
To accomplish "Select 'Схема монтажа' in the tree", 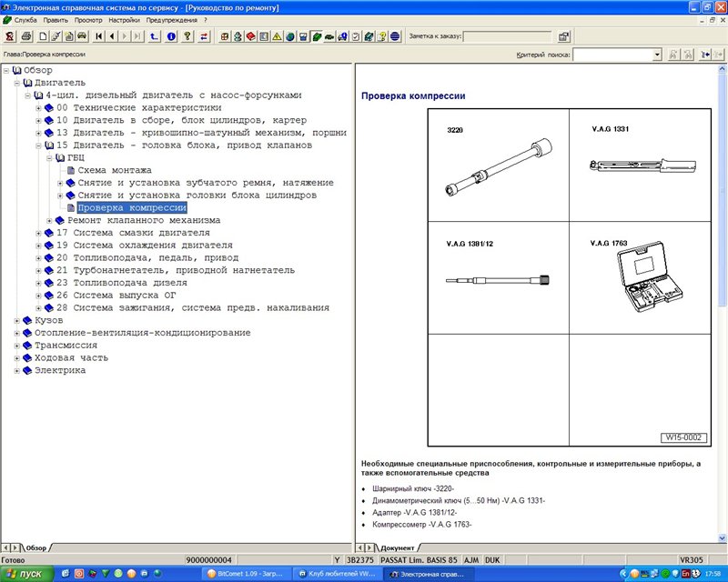I will click(115, 170).
